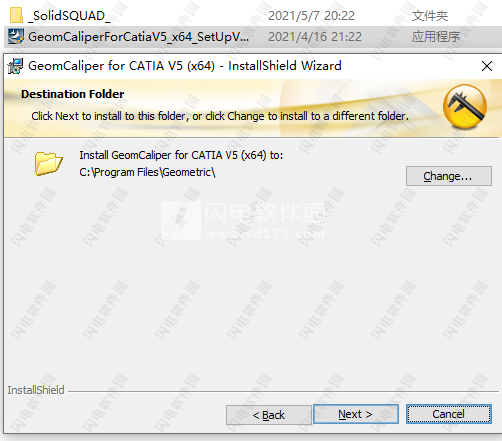This screenshot has height=441, width=502.
Task: Click the 应用程序 type label
Action: 436,37
